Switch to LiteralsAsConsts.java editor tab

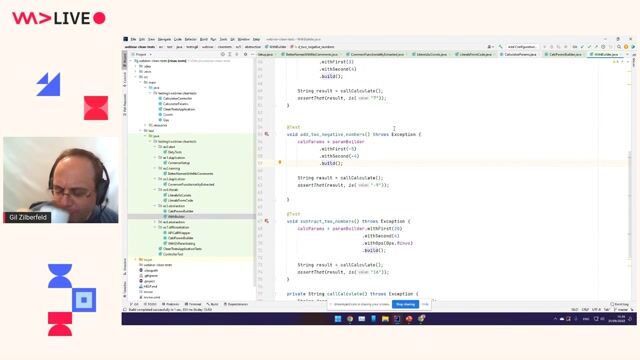pyautogui.click(x=431, y=54)
